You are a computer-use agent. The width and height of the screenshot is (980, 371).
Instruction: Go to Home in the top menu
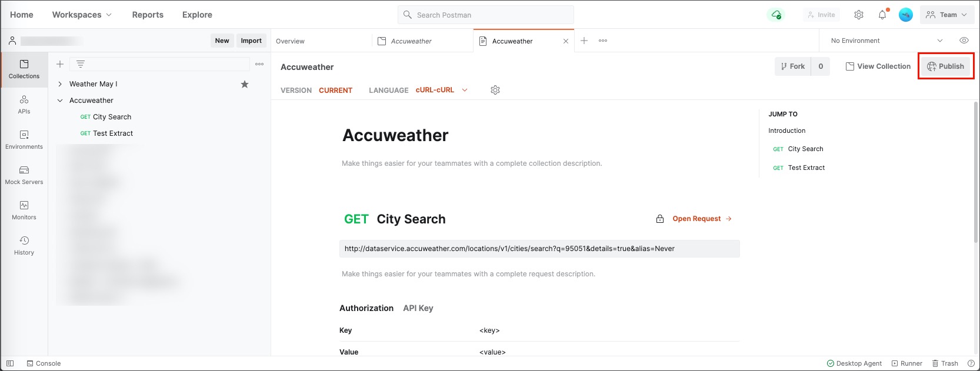pyautogui.click(x=22, y=15)
